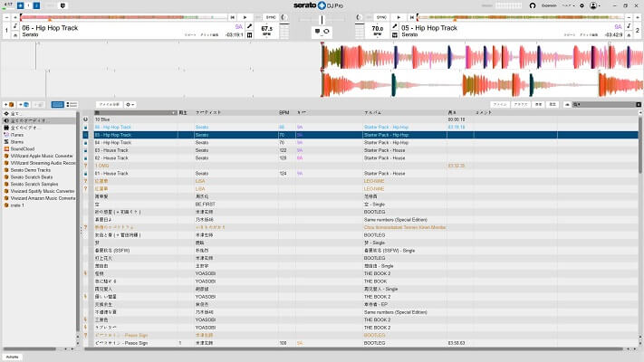Open headphone cue settings icon
Screen dimensions: 644x362
pyautogui.click(x=533, y=5)
